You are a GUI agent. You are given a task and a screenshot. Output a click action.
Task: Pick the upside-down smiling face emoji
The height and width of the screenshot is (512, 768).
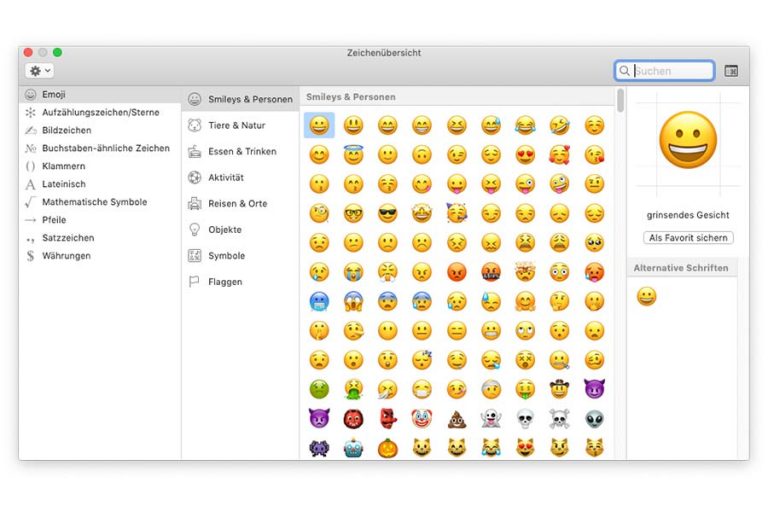pyautogui.click(x=422, y=155)
